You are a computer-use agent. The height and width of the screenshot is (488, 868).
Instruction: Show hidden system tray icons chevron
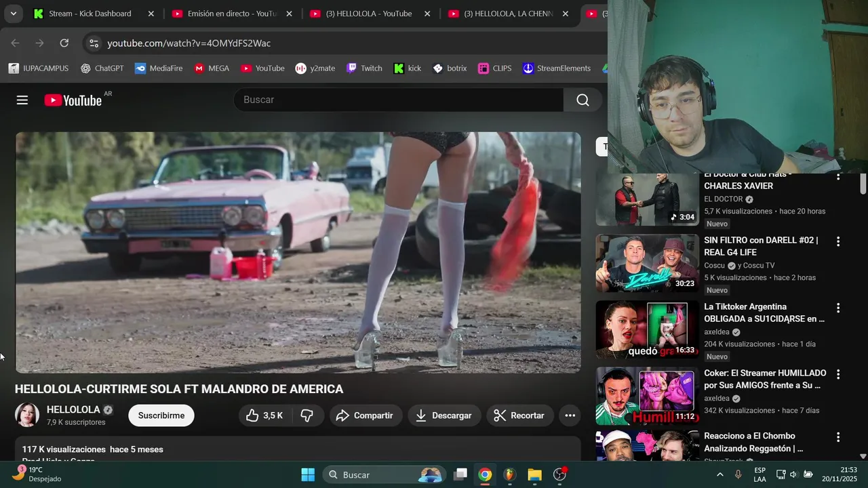tap(719, 474)
